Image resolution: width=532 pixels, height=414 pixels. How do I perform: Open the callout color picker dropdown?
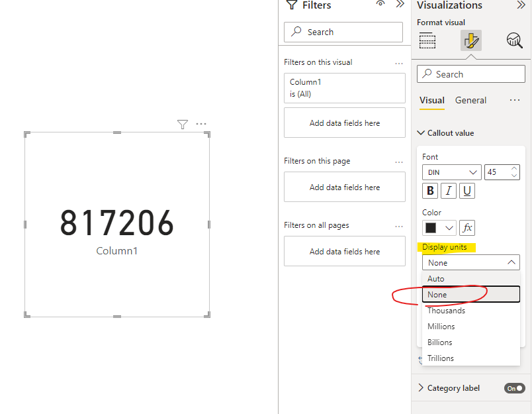[439, 228]
